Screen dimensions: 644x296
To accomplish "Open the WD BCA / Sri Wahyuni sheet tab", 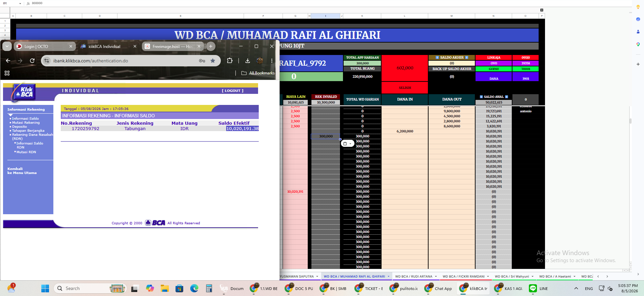I will point(511,277).
